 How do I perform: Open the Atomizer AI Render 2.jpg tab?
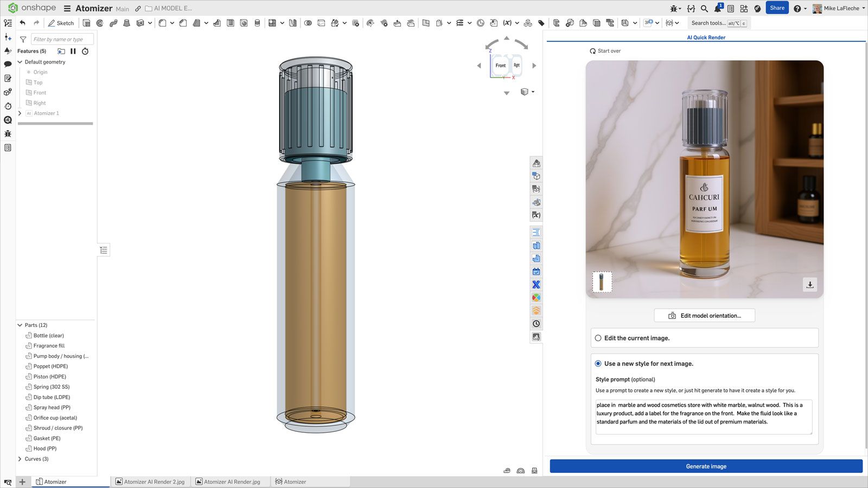[x=150, y=481]
